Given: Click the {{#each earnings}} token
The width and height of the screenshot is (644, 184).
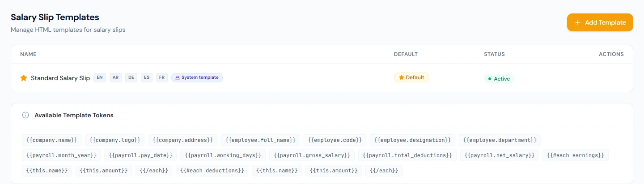Looking at the screenshot, I should pos(576,155).
